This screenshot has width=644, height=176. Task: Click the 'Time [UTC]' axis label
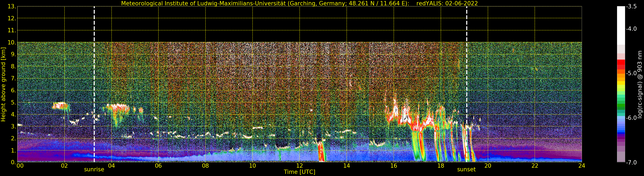pos(299,172)
